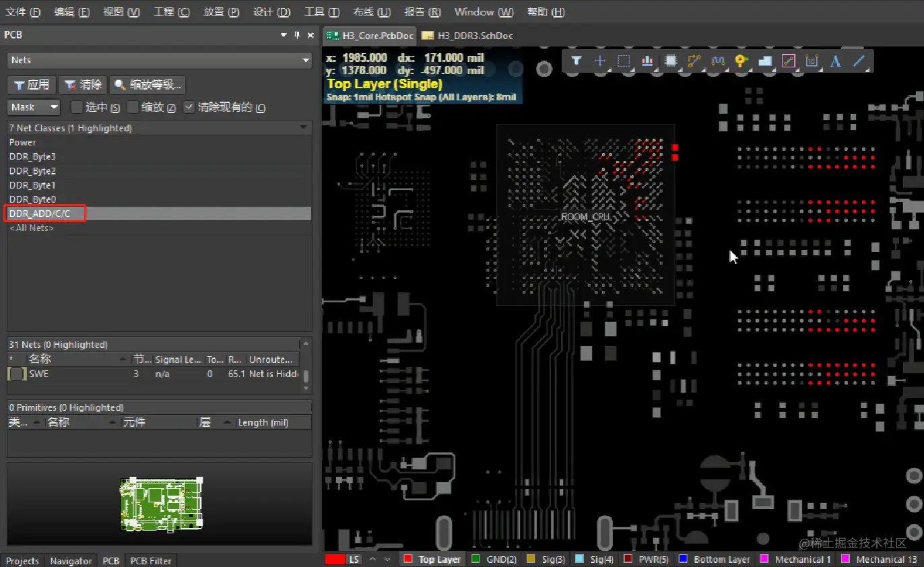
Task: Open the place component icon on toolbar
Action: point(671,61)
